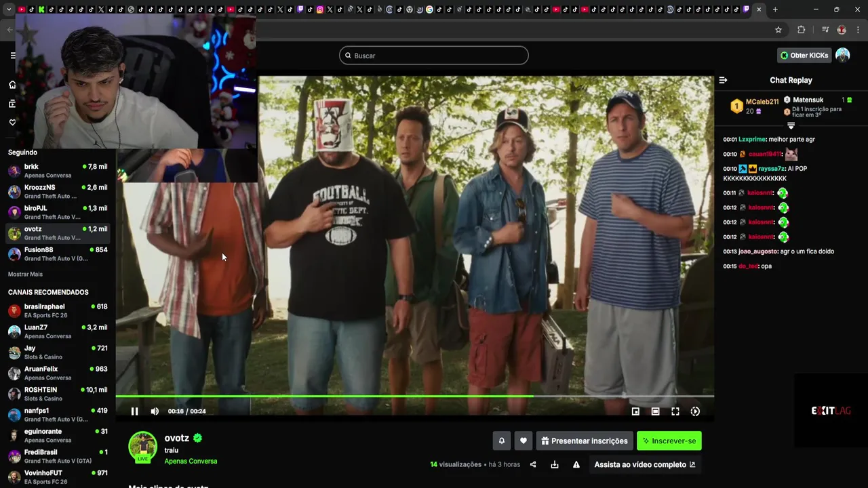Viewport: 868px width, 488px height.
Task: Expand following list with Mostrar Mais
Action: coord(25,274)
